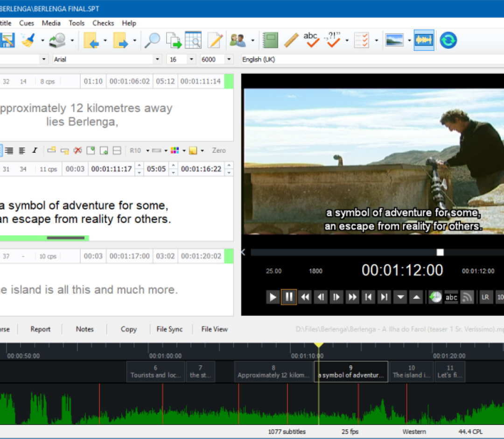This screenshot has height=439, width=504.
Task: Open the spell check abc icon
Action: [x=311, y=40]
